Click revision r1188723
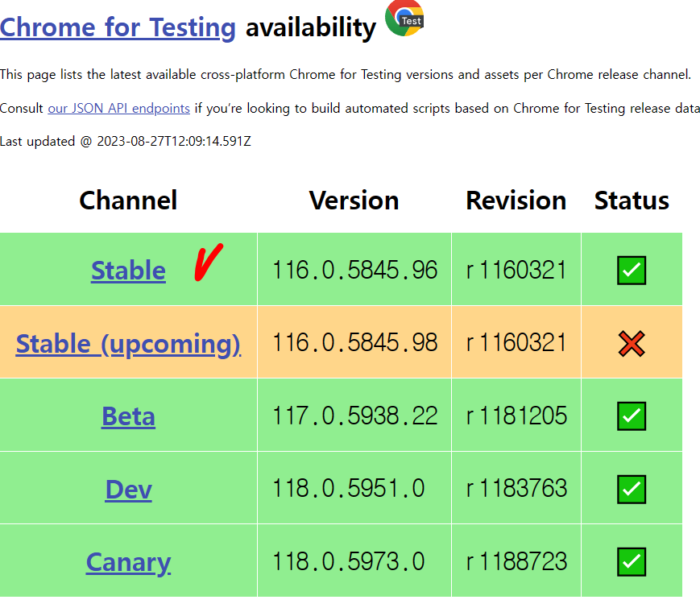 point(516,561)
